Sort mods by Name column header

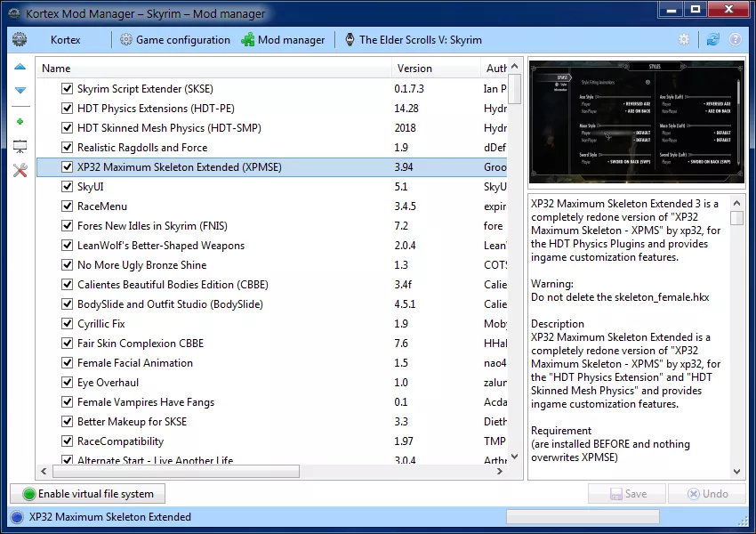[x=214, y=68]
